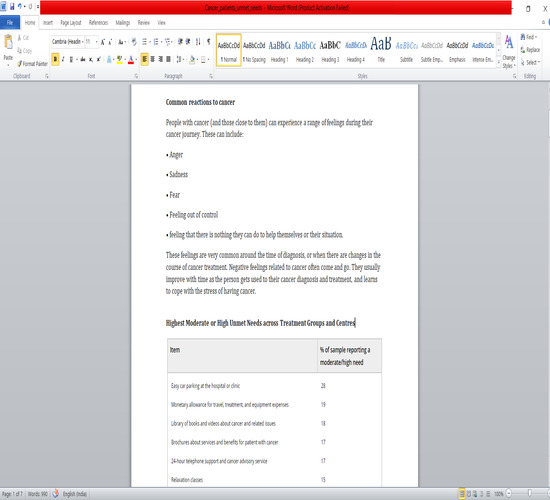Toggle Bold formatting button
The height and width of the screenshot is (500, 550).
tap(55, 59)
